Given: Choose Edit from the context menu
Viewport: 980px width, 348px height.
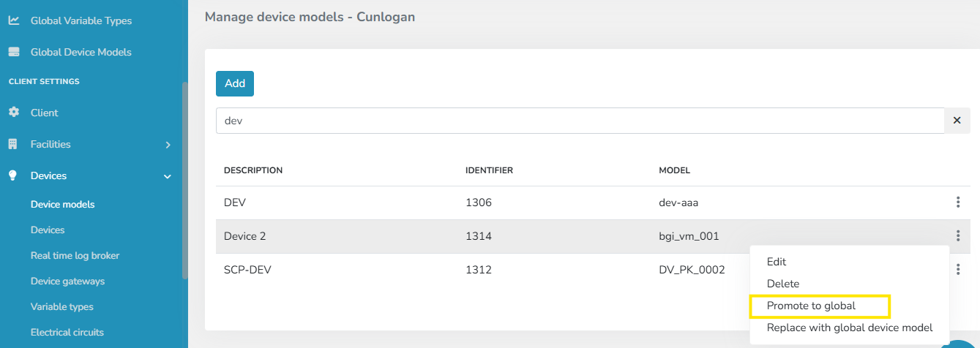Looking at the screenshot, I should click(777, 262).
